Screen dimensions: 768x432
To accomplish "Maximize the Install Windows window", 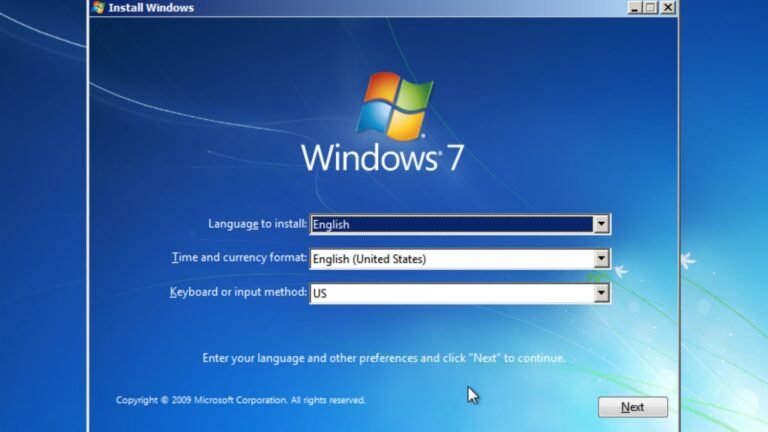I will pos(650,7).
